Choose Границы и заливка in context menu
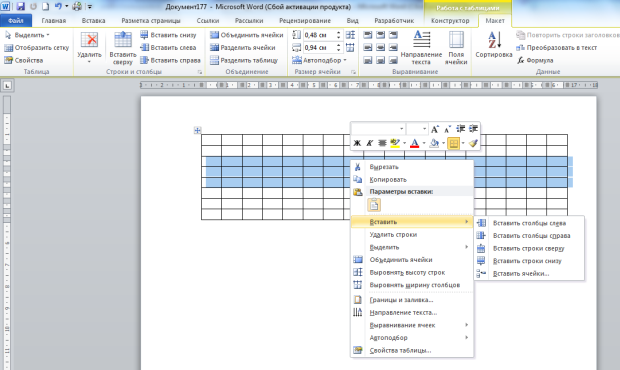Viewport: 620px width, 370px height. (x=412, y=300)
